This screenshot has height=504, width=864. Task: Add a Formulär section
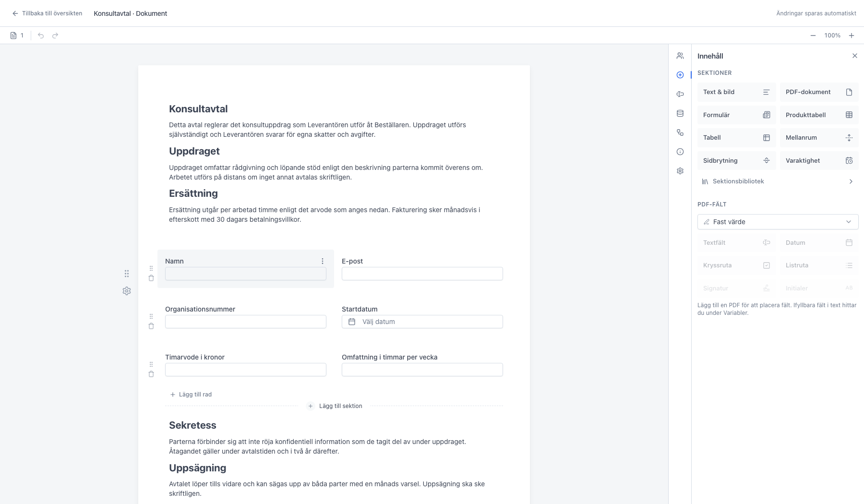(x=736, y=115)
